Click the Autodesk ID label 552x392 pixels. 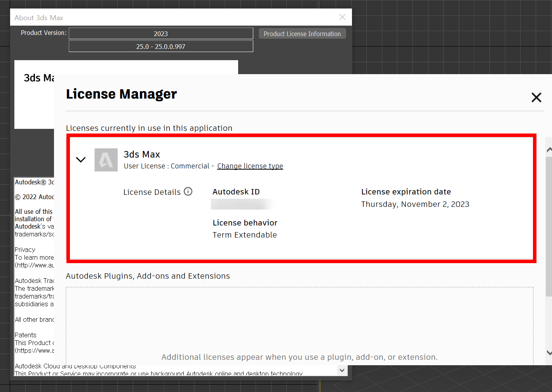click(x=236, y=192)
